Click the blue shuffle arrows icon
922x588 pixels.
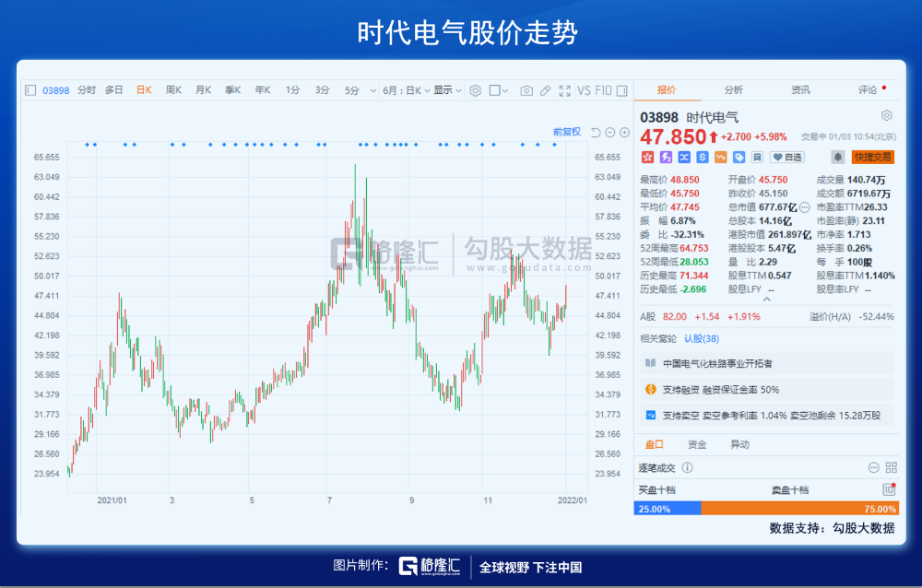pos(684,157)
